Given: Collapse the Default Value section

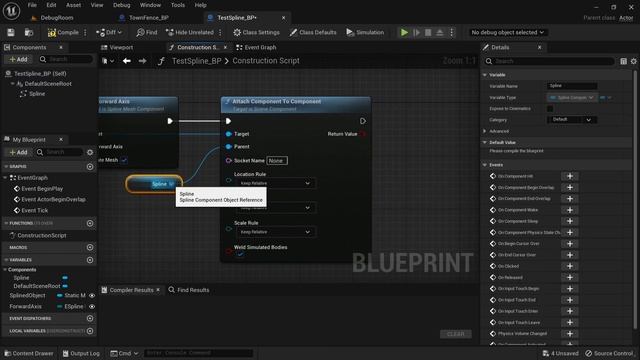Looking at the screenshot, I should tap(485, 142).
